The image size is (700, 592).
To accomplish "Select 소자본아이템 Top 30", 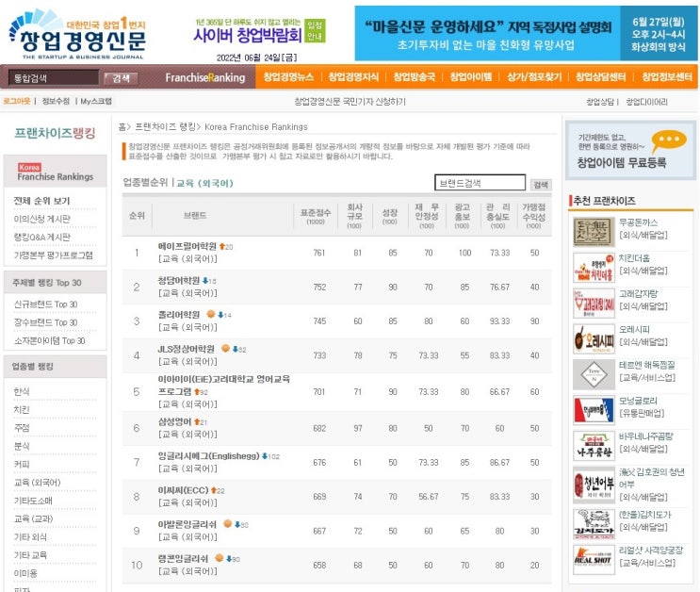I will click(49, 340).
